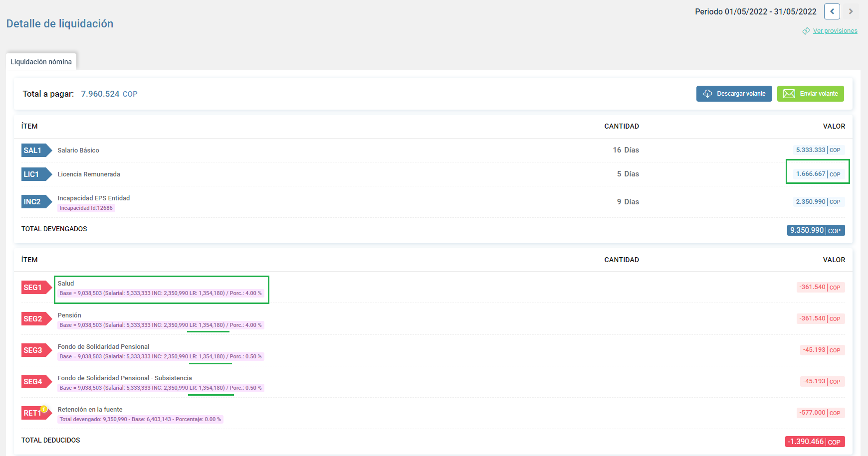Go to the previous period with left chevron
This screenshot has height=456, width=868.
[832, 11]
